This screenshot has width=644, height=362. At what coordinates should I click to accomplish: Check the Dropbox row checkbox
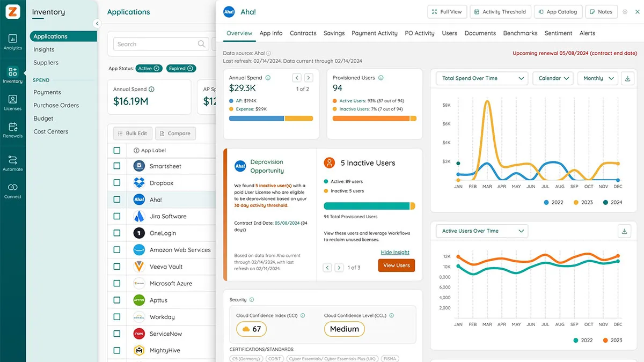pos(117,183)
